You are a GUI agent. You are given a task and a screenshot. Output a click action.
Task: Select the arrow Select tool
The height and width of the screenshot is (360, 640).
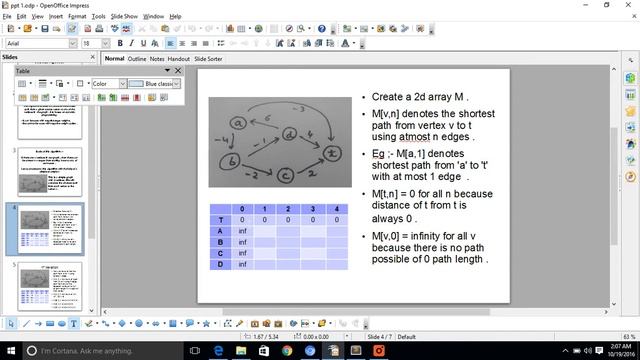pos(11,324)
